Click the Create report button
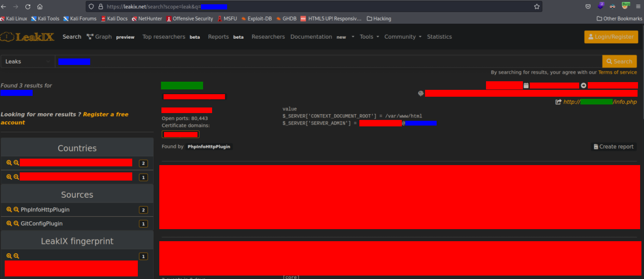The height and width of the screenshot is (279, 644). [x=614, y=147]
